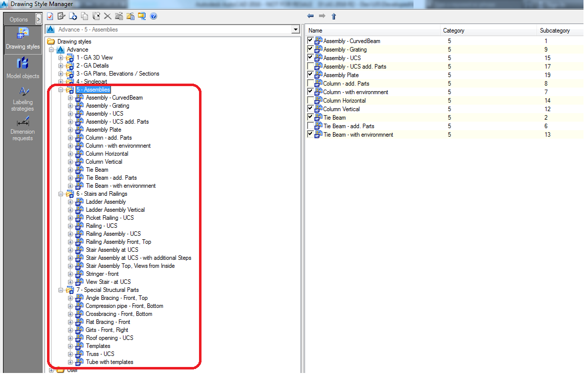Uncheck Assembly Plate checkbox

click(x=310, y=75)
